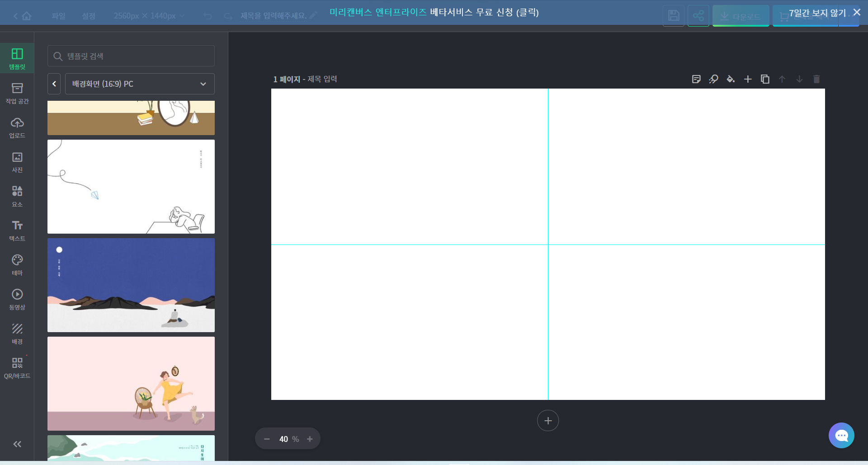
Task: Click the pencil icon to edit title
Action: coord(313,15)
